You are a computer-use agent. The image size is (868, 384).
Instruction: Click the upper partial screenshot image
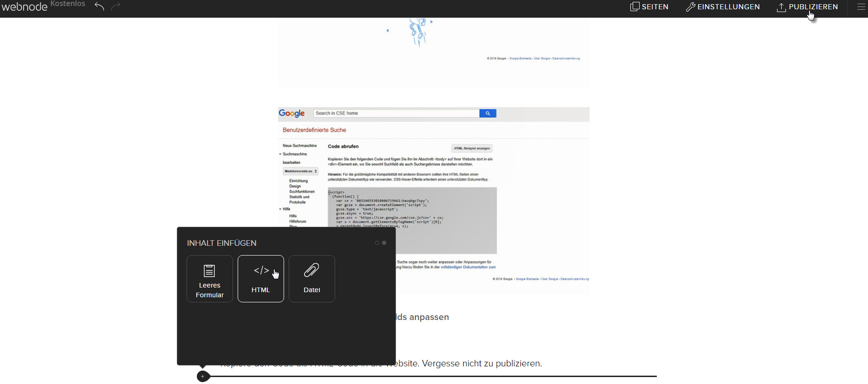pos(434,52)
